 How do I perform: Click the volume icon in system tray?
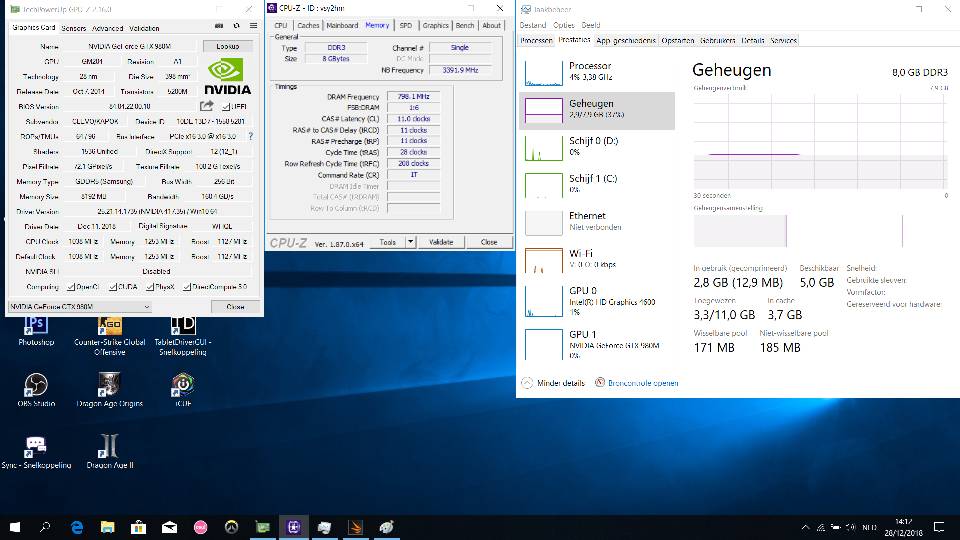click(x=850, y=527)
